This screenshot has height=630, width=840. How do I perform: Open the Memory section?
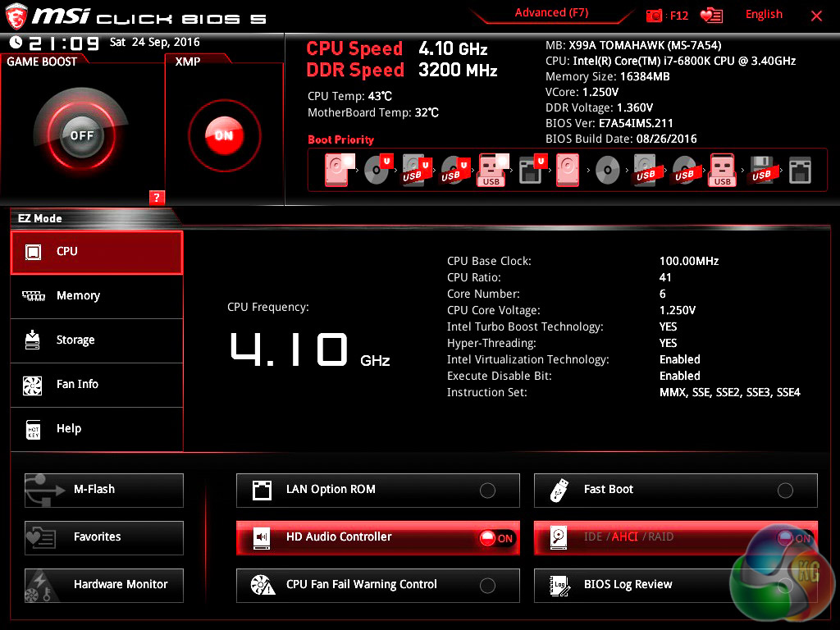coord(97,296)
